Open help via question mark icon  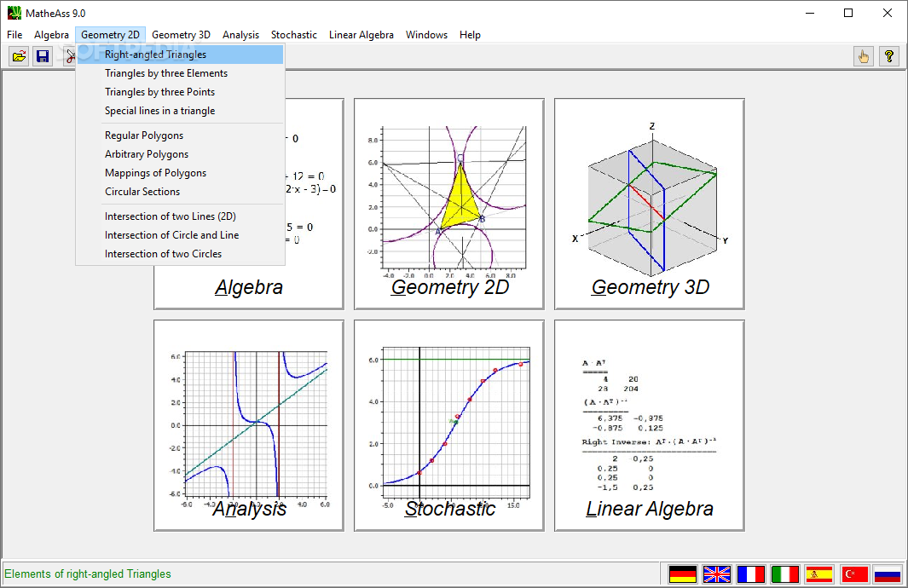(889, 56)
